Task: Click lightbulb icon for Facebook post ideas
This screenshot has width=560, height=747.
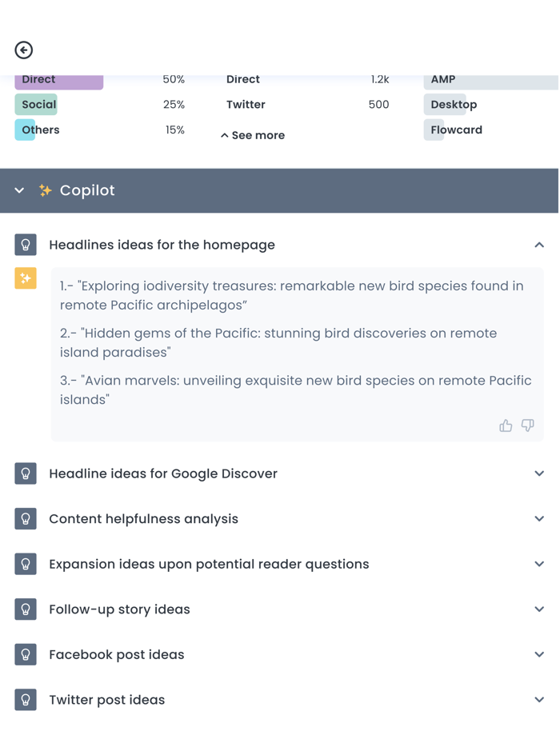Action: [x=26, y=654]
